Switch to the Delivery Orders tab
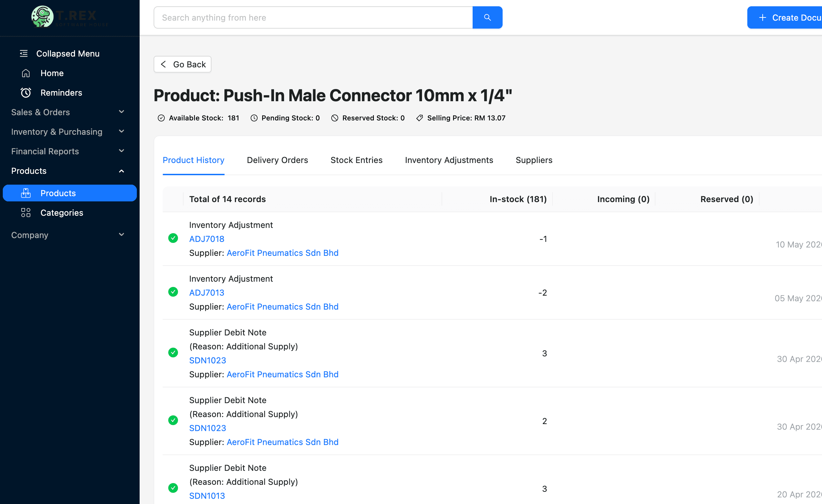The image size is (822, 504). (x=277, y=160)
